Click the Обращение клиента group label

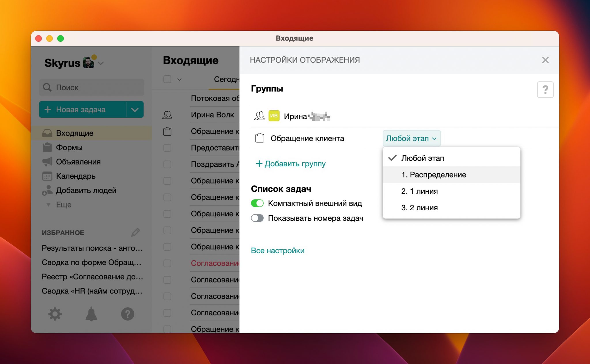[307, 138]
